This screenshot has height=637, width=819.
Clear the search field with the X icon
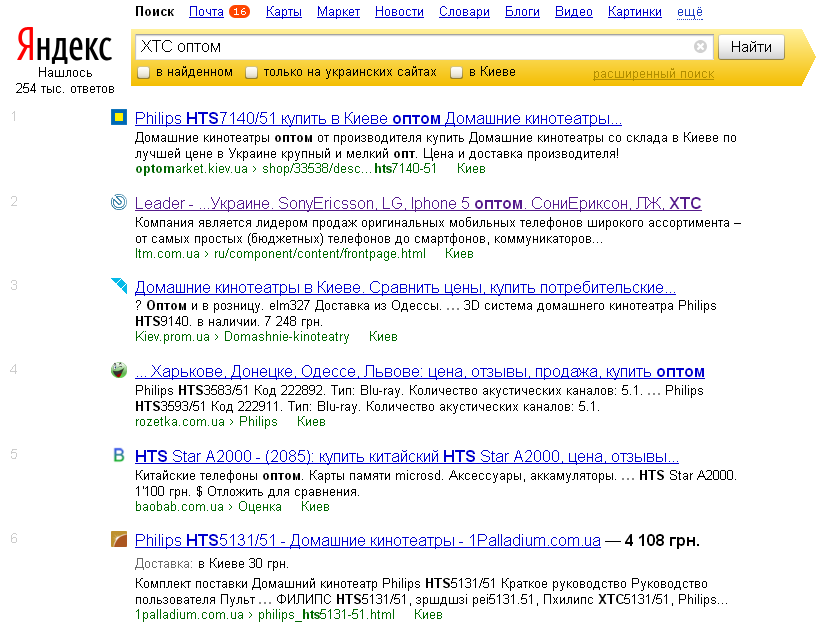(700, 47)
